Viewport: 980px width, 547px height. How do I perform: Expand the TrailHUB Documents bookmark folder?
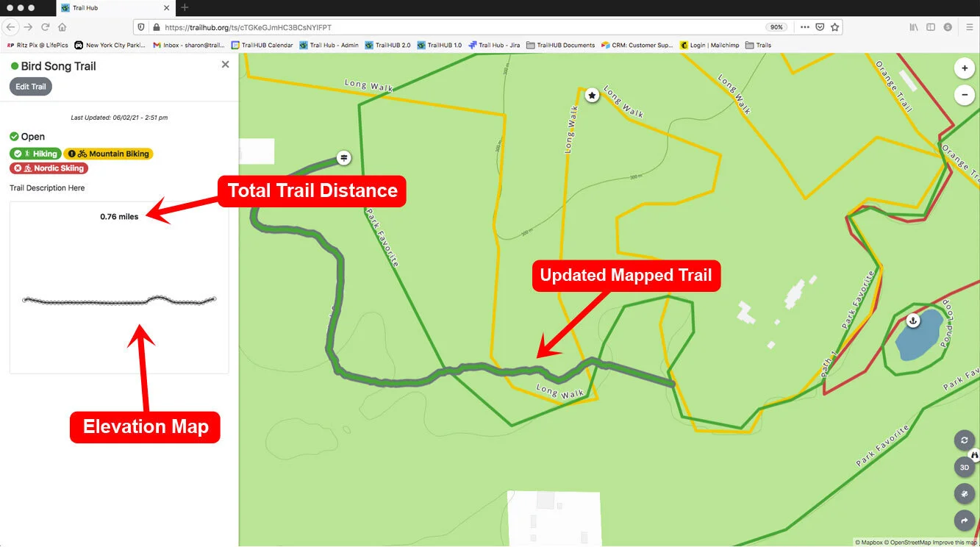click(x=560, y=45)
